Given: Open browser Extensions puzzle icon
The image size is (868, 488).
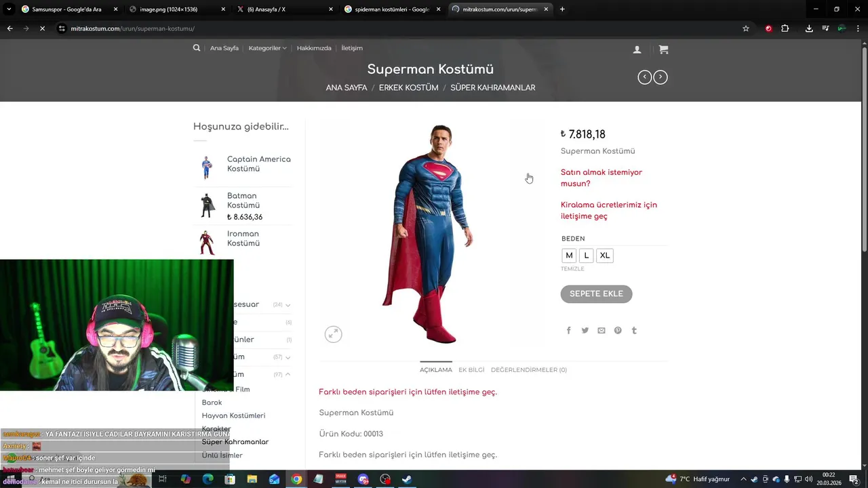Looking at the screenshot, I should coord(785,28).
